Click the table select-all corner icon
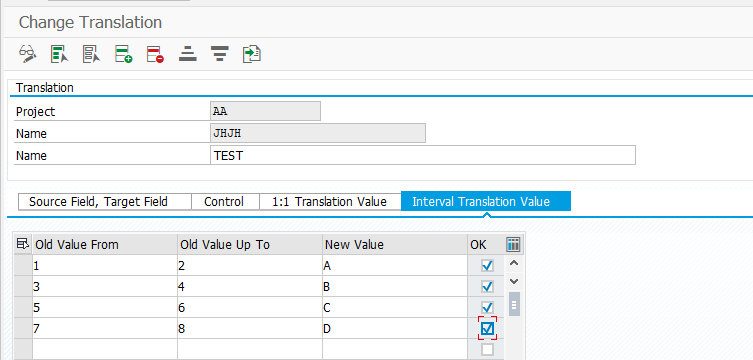 23,244
